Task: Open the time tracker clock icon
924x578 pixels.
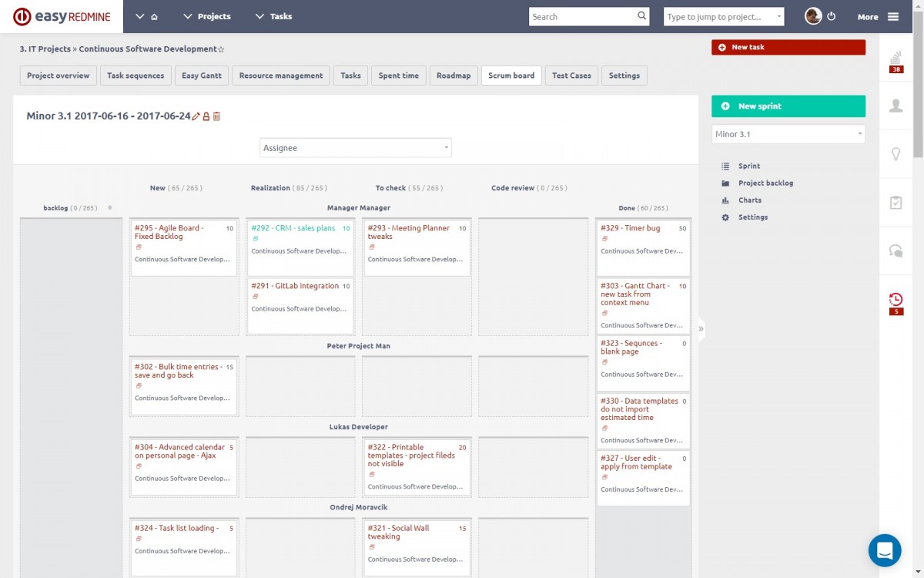Action: coord(896,303)
